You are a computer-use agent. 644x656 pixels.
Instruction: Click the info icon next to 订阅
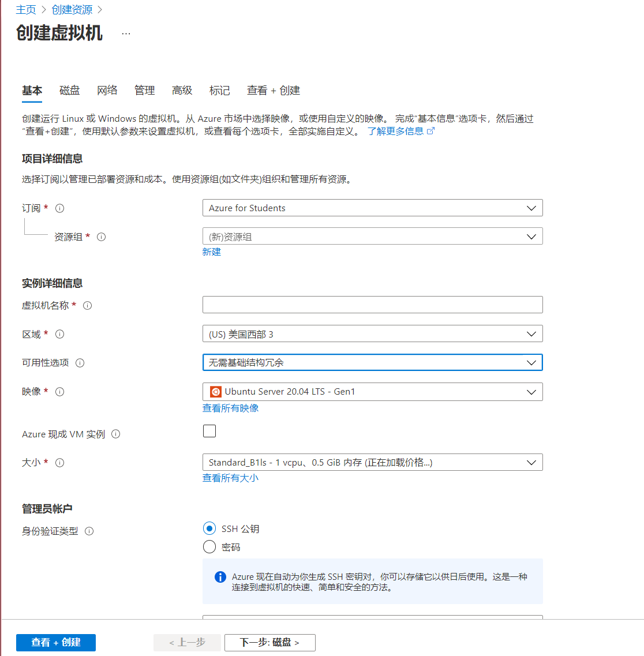[x=60, y=208]
